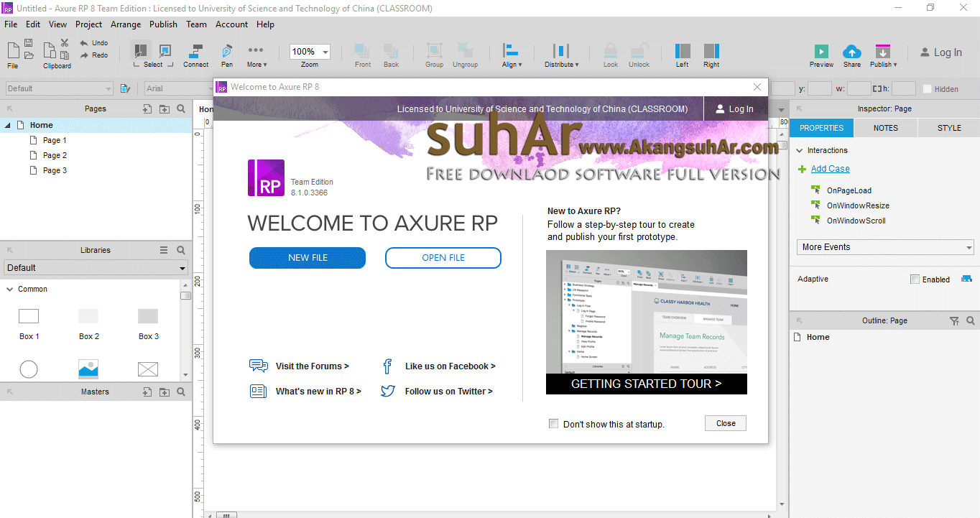Viewport: 980px width, 518px height.
Task: Click Close button in welcome dialog
Action: click(x=726, y=423)
